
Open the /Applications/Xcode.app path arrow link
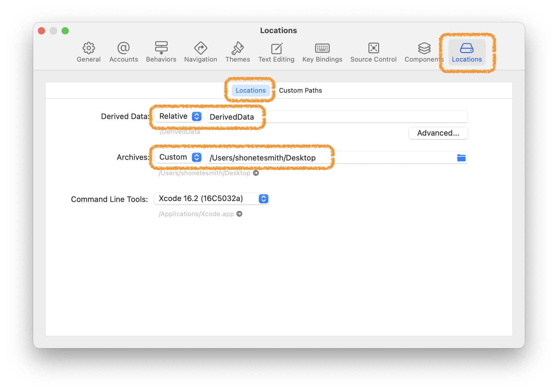[x=239, y=213]
